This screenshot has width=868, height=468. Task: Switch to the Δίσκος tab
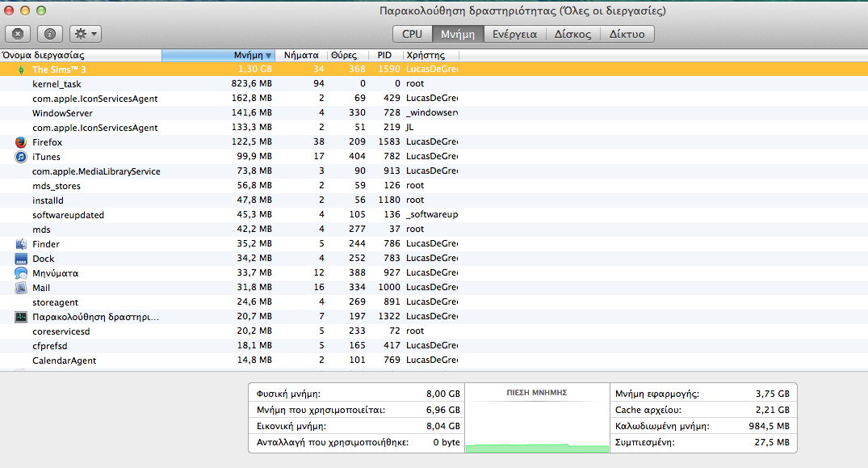[x=573, y=34]
